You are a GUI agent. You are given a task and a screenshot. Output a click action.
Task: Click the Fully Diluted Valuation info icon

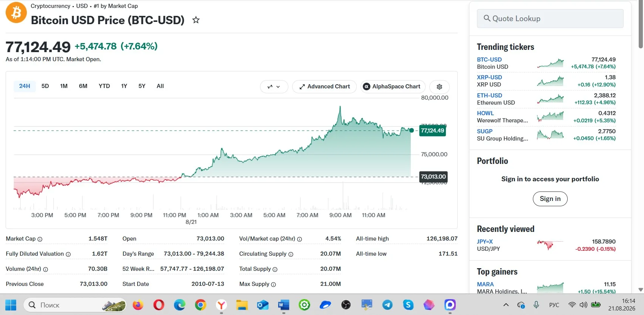68,254
